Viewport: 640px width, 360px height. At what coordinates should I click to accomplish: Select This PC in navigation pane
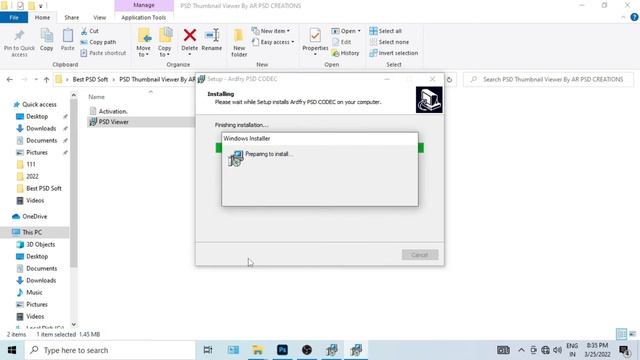point(32,232)
